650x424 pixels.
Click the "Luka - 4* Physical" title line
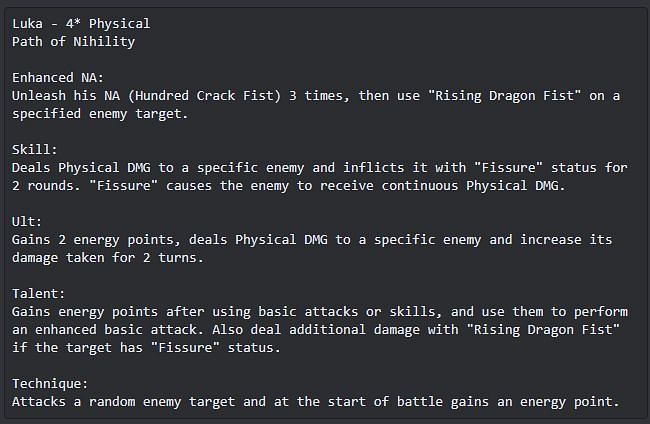(81, 24)
